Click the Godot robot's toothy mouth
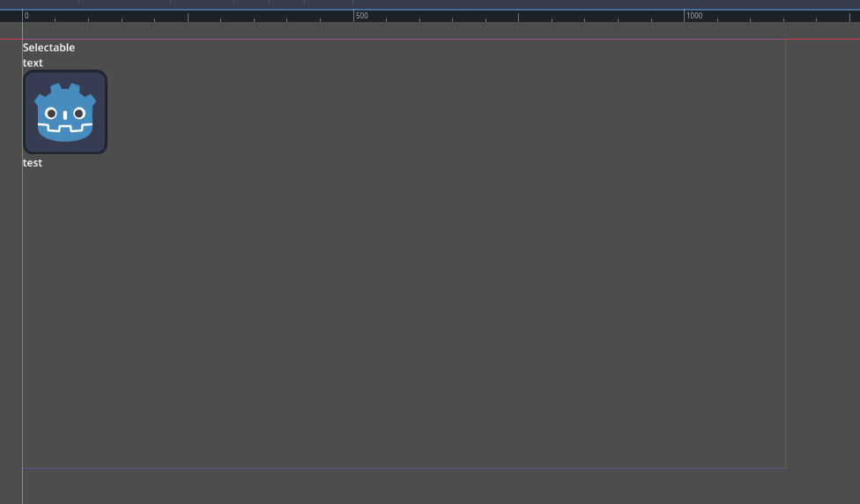860x504 pixels. (64, 129)
